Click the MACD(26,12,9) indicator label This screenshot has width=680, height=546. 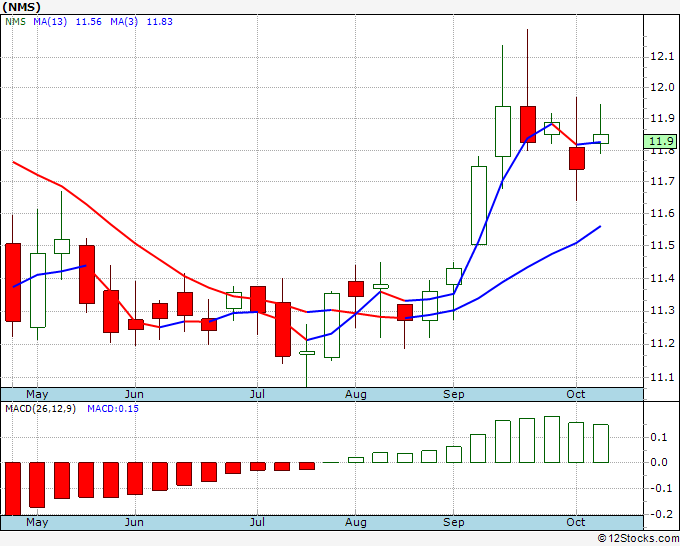[x=40, y=409]
